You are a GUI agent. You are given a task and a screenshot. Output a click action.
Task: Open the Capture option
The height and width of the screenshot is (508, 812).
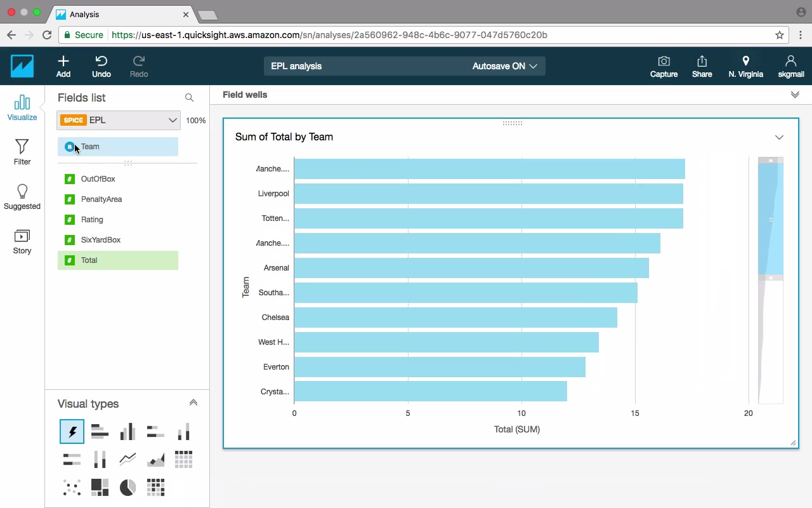tap(664, 66)
